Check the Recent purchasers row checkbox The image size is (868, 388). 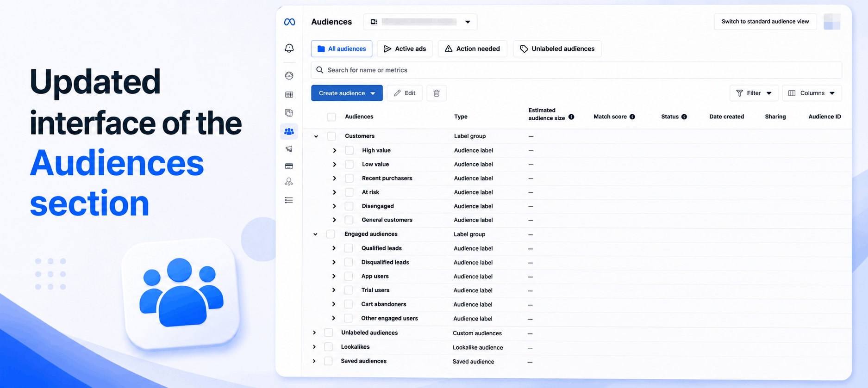coord(350,178)
